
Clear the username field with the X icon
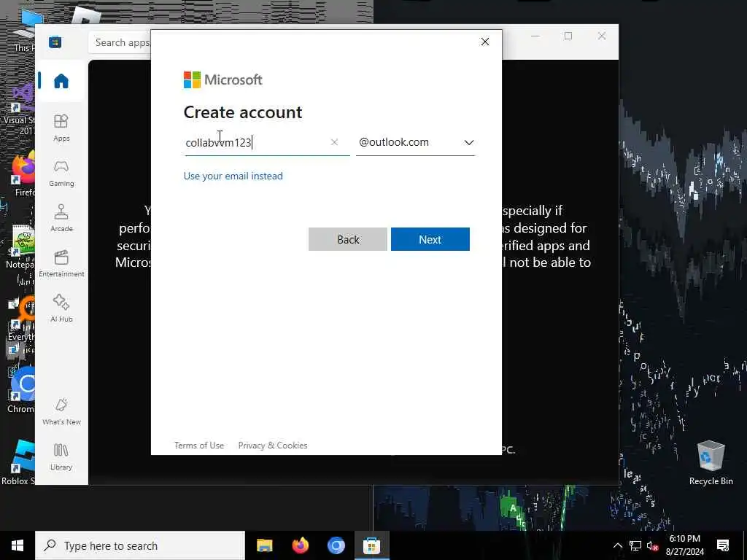334,142
